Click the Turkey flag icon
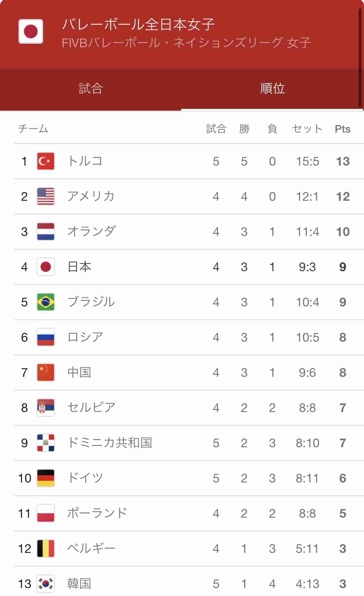 coord(46,161)
